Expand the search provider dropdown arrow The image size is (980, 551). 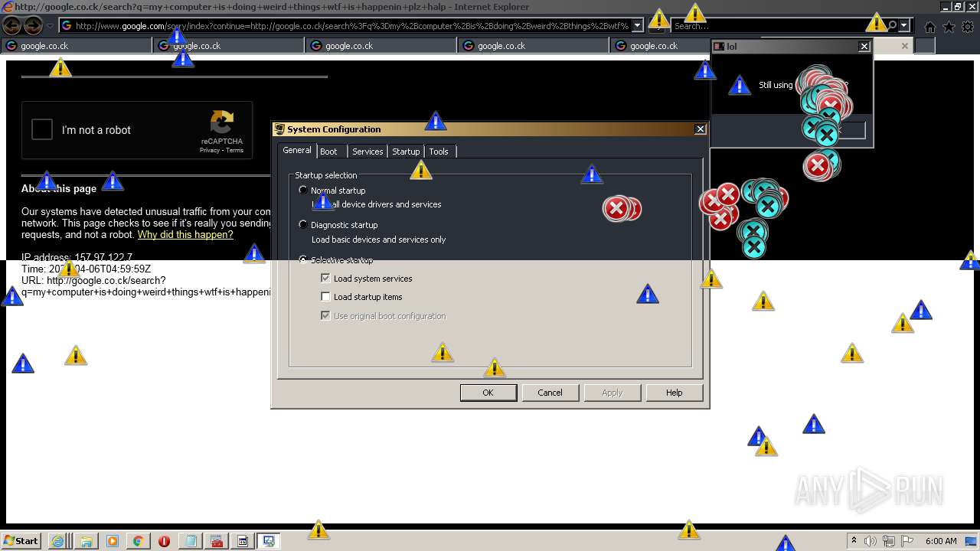pyautogui.click(x=904, y=26)
